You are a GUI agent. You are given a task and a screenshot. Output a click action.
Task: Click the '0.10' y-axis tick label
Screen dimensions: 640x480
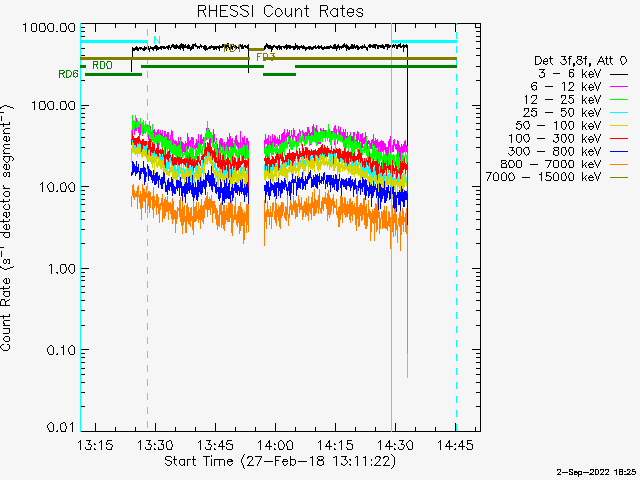pos(61,350)
